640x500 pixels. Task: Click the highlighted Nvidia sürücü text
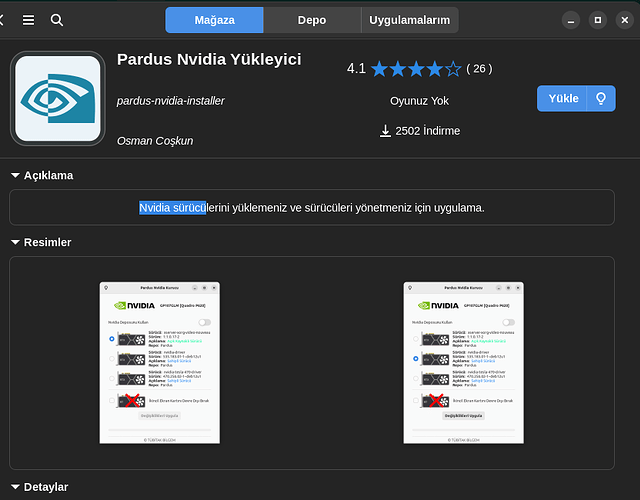(x=172, y=208)
